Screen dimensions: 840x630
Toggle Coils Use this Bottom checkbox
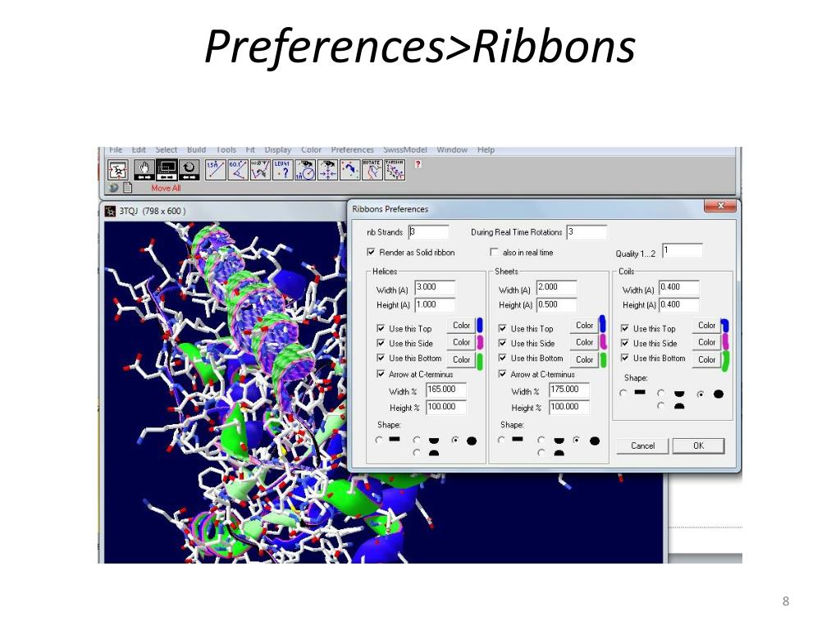pos(624,358)
